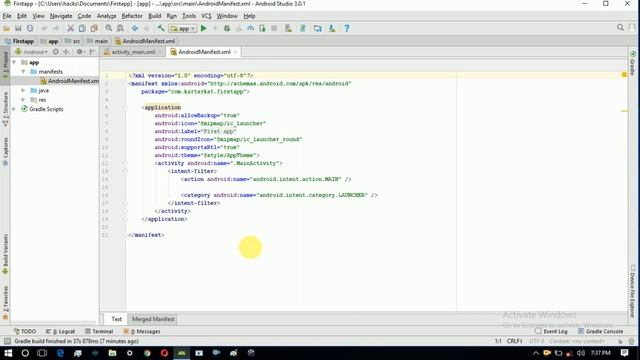Click collapse all icon in project panel

[66, 52]
